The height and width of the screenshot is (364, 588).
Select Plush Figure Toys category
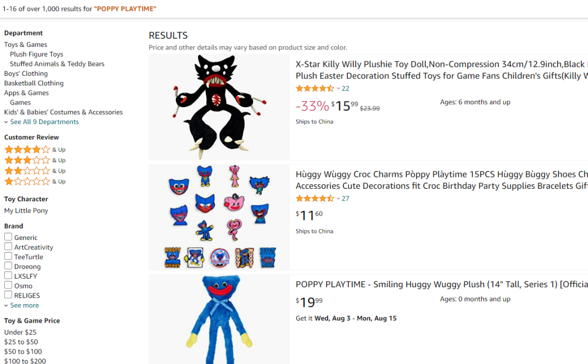click(x=36, y=54)
